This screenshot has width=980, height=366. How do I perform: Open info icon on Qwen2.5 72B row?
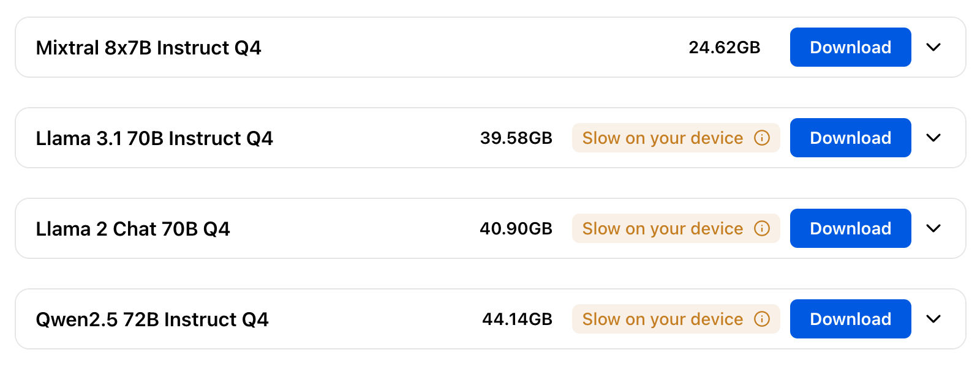click(x=761, y=319)
